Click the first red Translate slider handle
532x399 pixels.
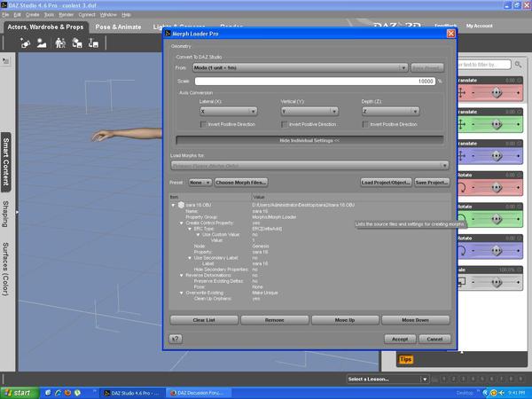(497, 92)
